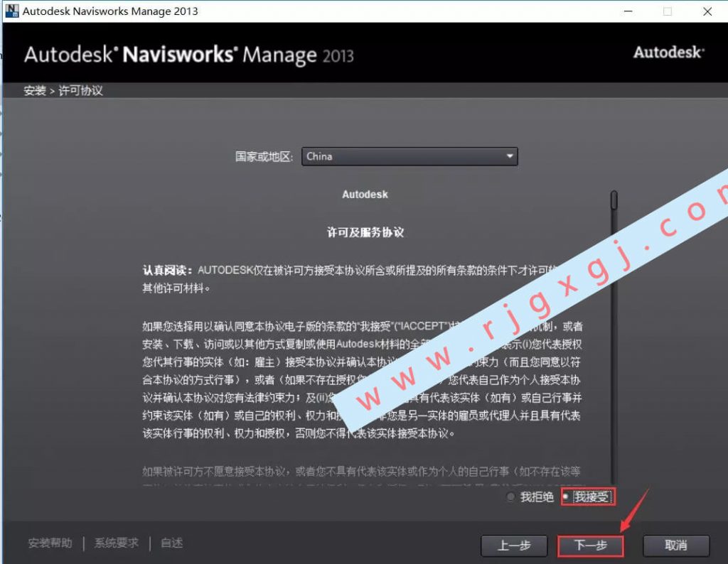Click the 许可协议 breadcrumb text

pyautogui.click(x=80, y=90)
